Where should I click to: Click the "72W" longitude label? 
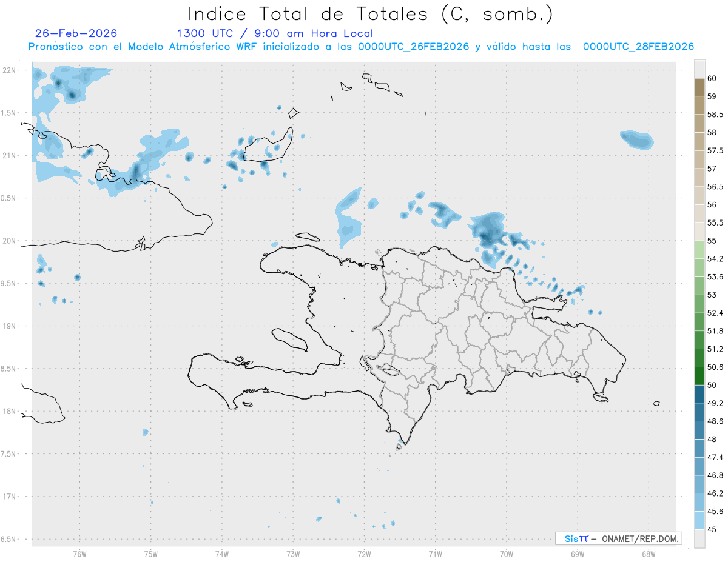364,553
